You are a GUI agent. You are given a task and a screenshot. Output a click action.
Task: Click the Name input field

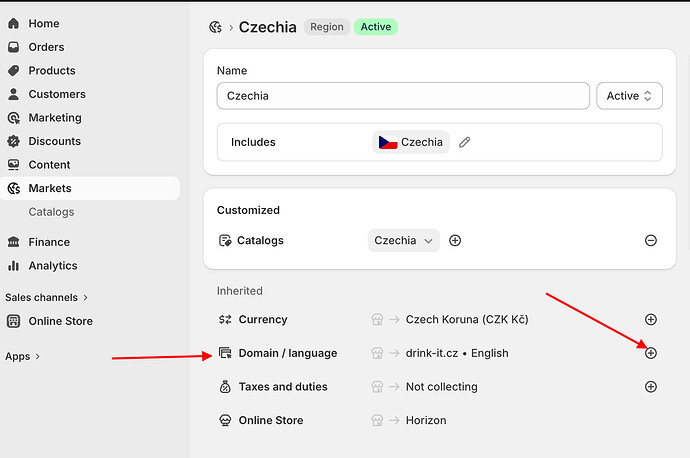403,96
